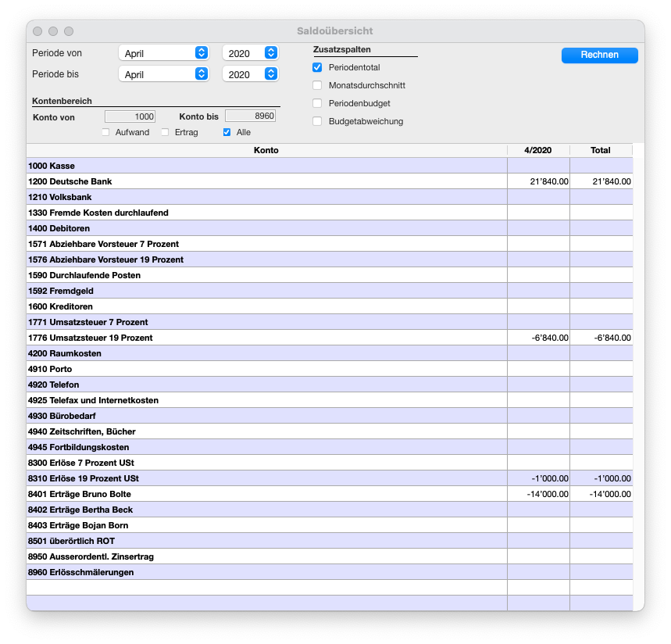Check the Aufwand filter checkbox
This screenshot has width=671, height=644.
105,132
